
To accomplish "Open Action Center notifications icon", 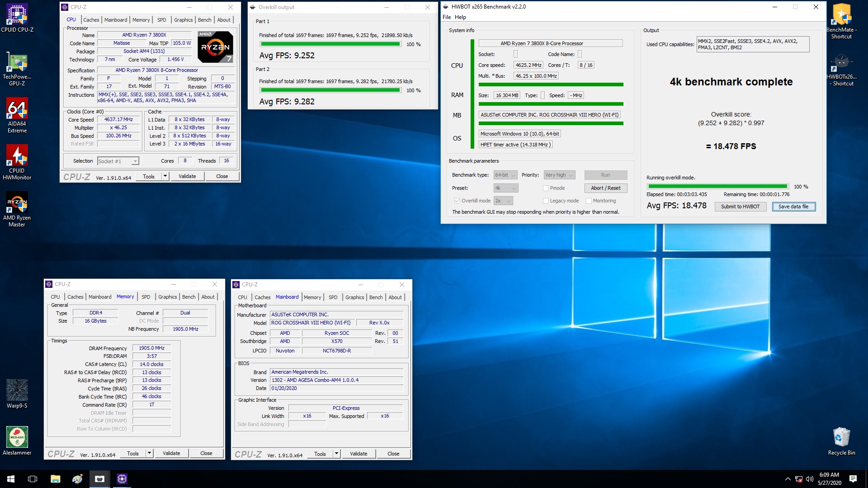I will (853, 479).
